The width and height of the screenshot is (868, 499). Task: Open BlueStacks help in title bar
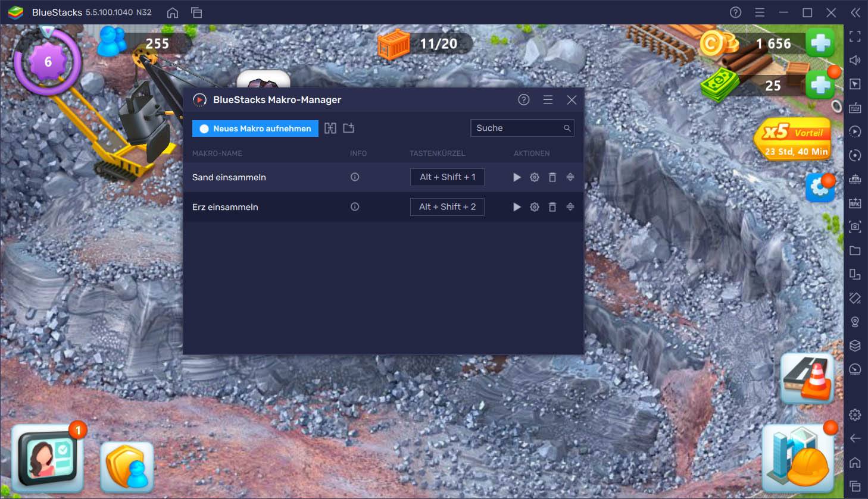click(x=736, y=12)
